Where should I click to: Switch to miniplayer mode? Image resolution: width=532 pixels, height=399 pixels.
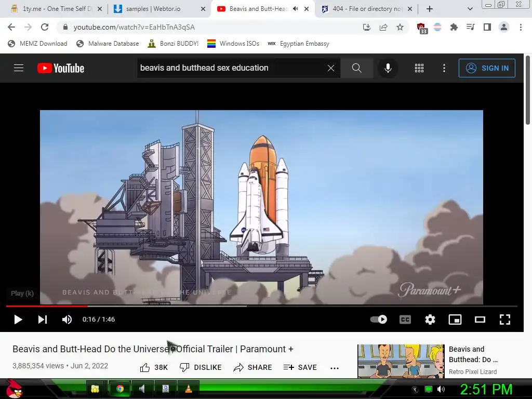(455, 320)
